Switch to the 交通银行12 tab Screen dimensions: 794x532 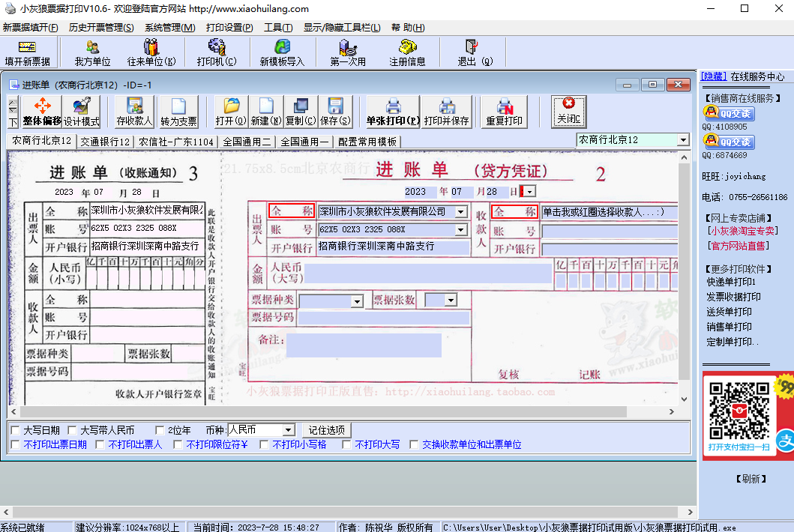tap(105, 142)
